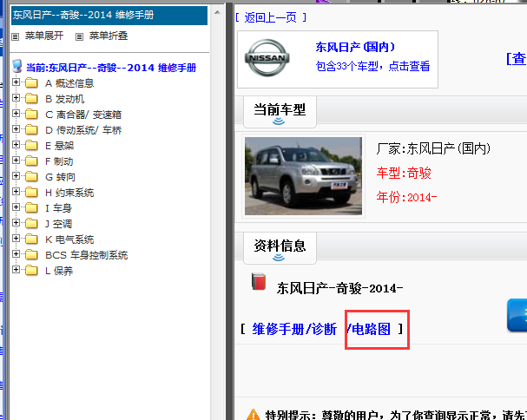
Task: Click the folder icon beside K 电气系统
Action: [31, 240]
